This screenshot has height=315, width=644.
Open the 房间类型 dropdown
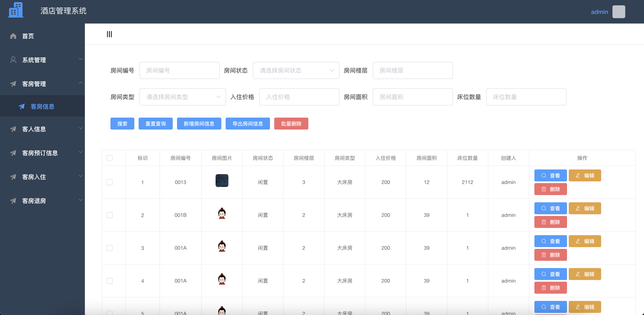pos(182,97)
